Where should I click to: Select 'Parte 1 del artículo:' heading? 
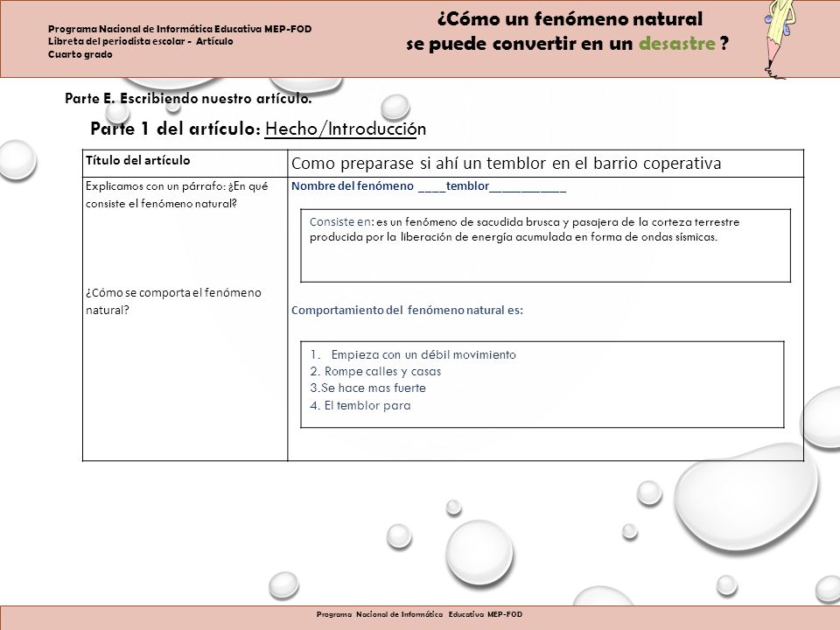[176, 129]
